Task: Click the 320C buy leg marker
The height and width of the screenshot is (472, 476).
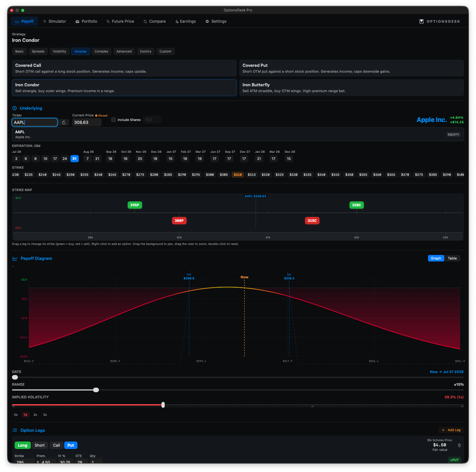Action: pos(356,205)
